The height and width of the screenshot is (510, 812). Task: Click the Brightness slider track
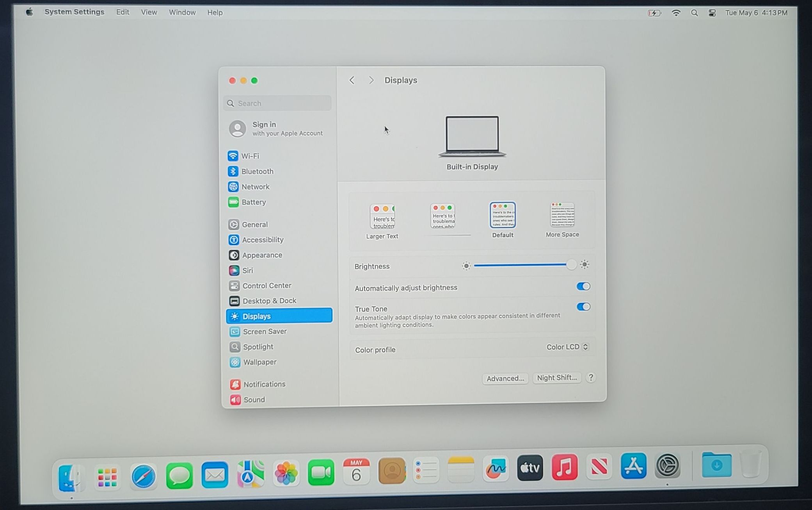521,265
